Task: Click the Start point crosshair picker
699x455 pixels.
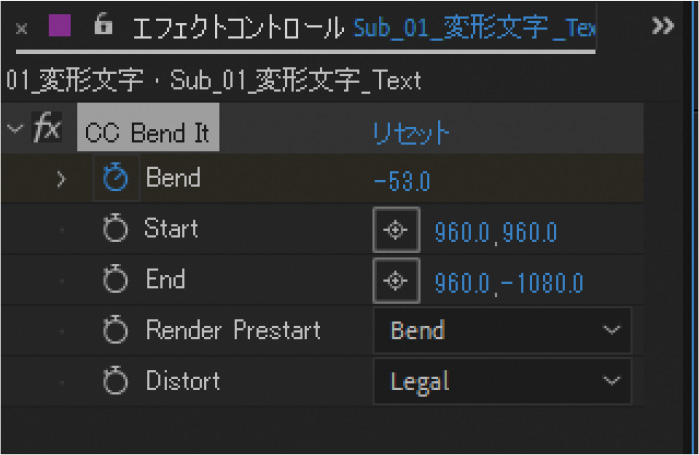Action: click(396, 230)
